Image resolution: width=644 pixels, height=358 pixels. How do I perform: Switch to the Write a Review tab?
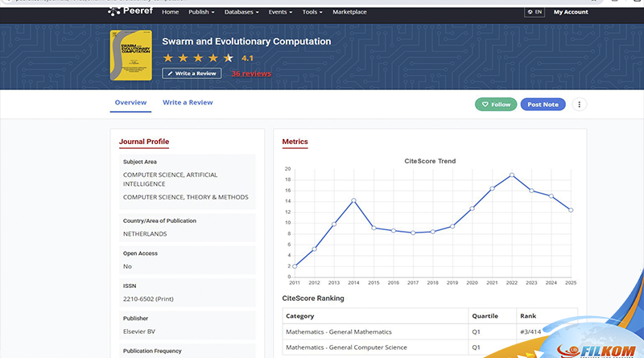188,103
